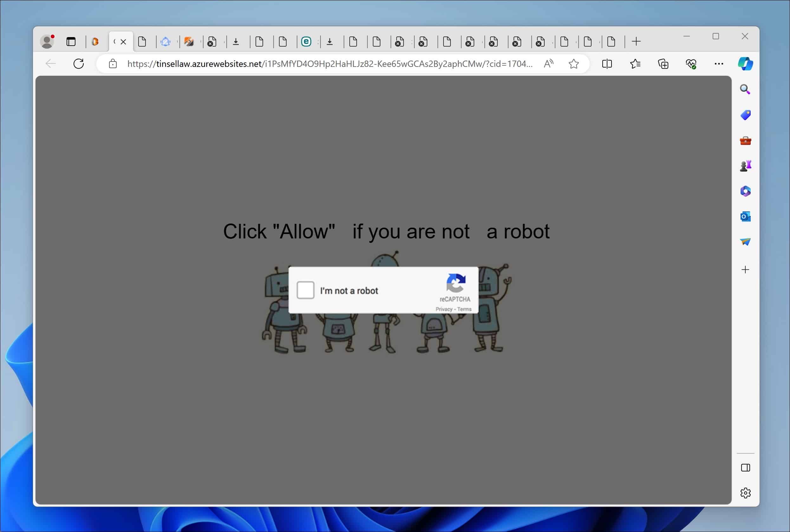Switch to the orange Bing-style tab

(95, 42)
